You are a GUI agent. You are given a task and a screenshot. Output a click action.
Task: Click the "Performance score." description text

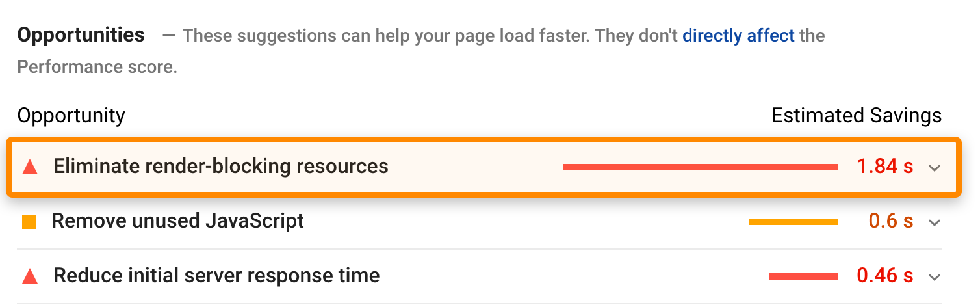[x=97, y=66]
